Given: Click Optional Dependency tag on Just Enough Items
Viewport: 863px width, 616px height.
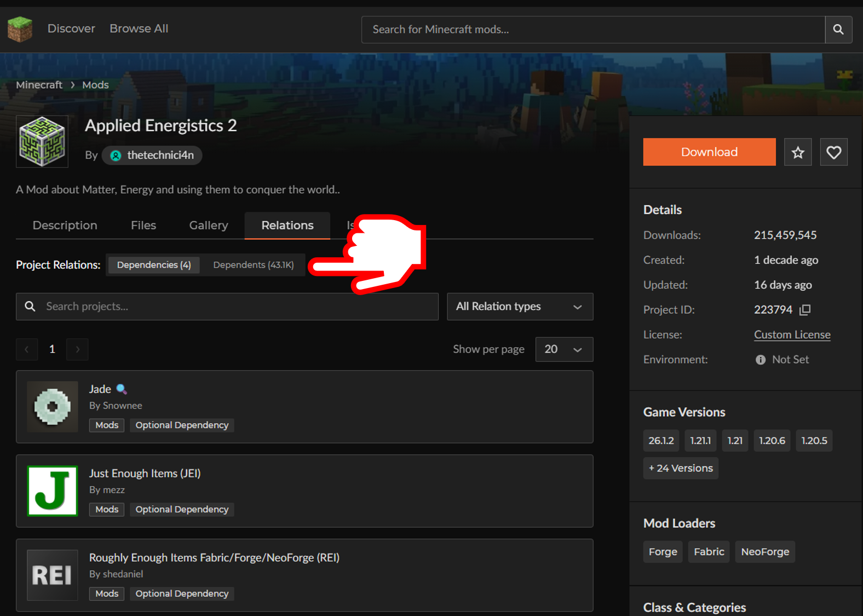Looking at the screenshot, I should (182, 510).
